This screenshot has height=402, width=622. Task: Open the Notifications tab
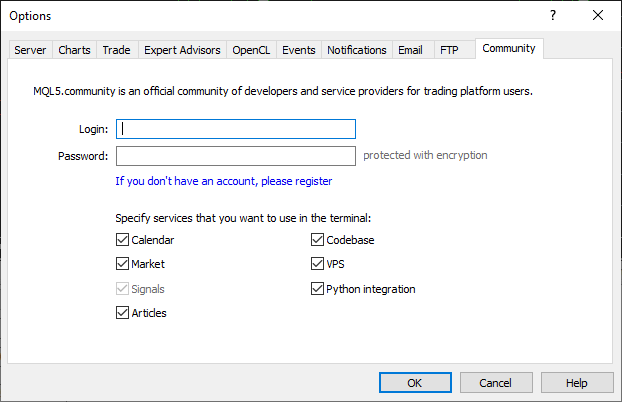(x=356, y=50)
